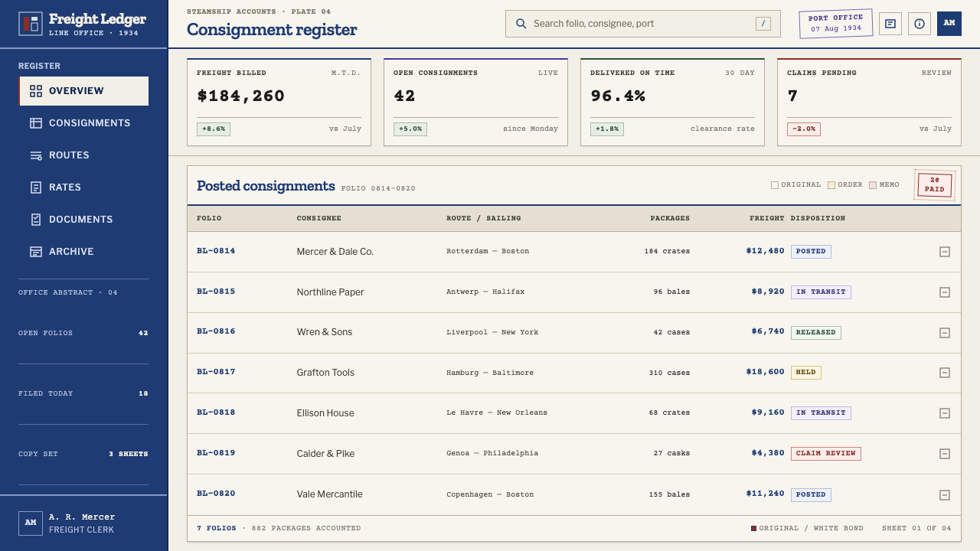Go to the Consignments menu item

click(83, 123)
